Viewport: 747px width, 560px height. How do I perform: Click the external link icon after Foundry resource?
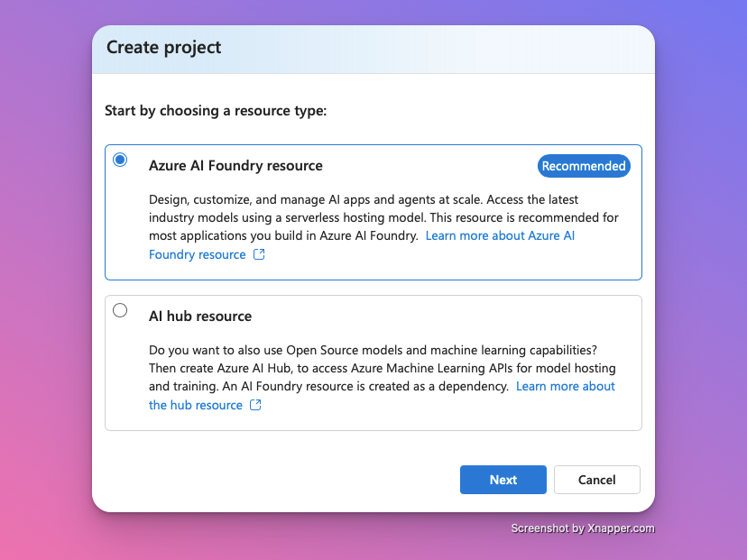click(259, 254)
